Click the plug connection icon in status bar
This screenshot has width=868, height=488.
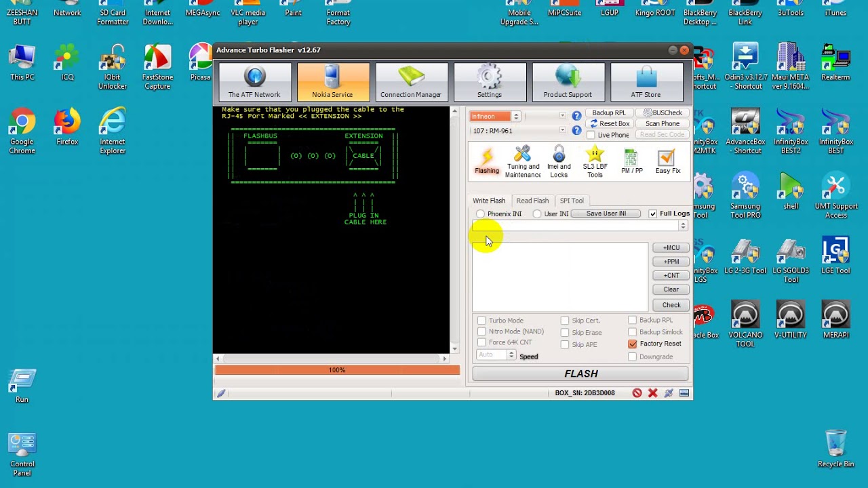(x=669, y=393)
